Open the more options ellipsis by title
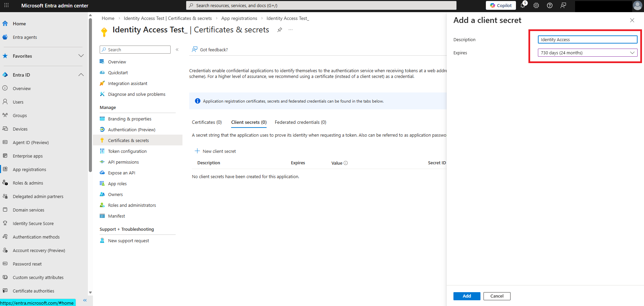Viewport: 644px width, 306px height. point(291,30)
